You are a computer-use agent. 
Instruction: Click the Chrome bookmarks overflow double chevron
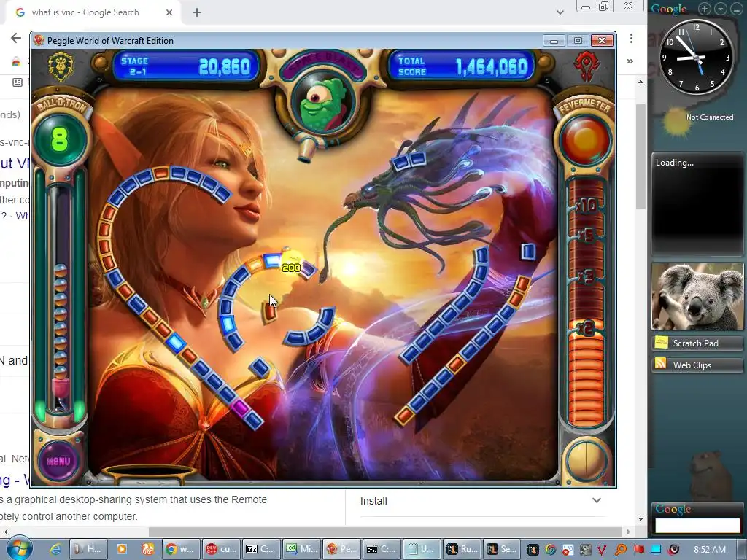coord(630,61)
